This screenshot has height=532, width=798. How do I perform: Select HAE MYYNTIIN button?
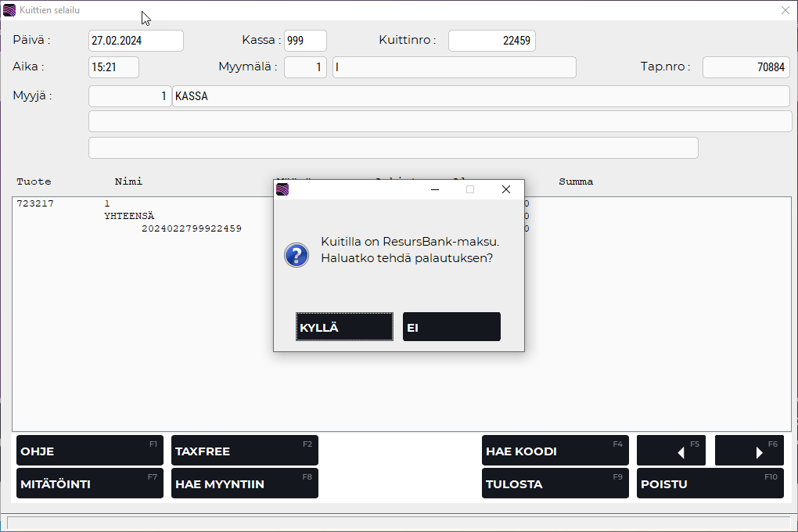(244, 483)
